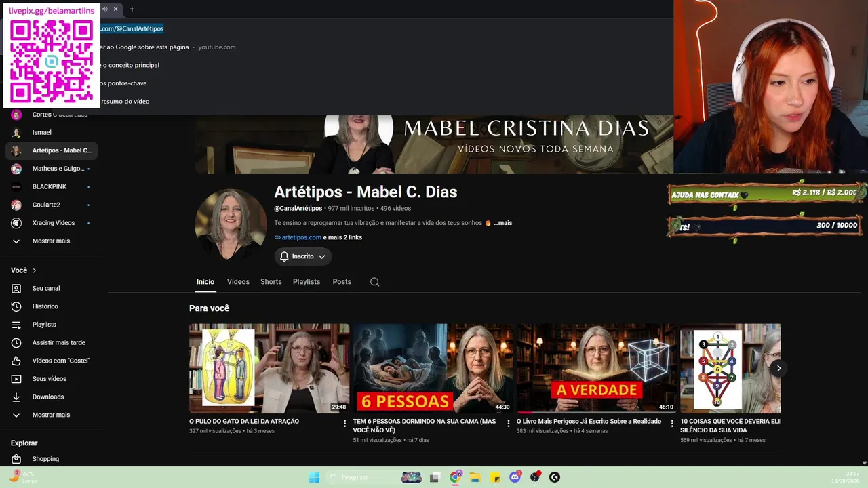Screen dimensions: 868x488
Task: Open options menu for O PULO DO GATO video
Action: pos(344,424)
